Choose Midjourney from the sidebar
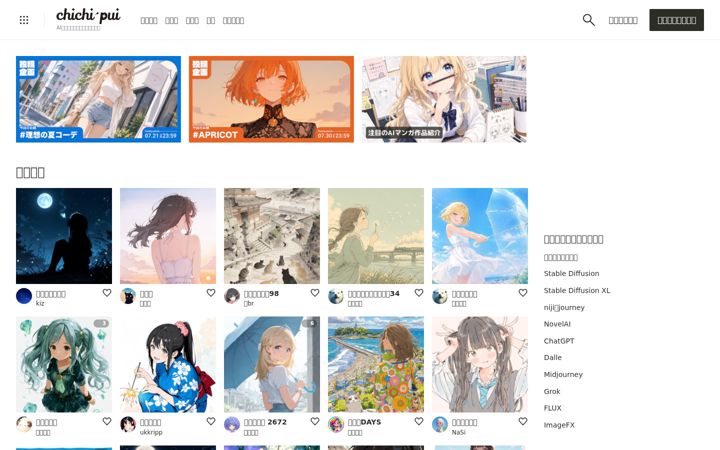Screen dimensions: 720x450 click(563, 374)
